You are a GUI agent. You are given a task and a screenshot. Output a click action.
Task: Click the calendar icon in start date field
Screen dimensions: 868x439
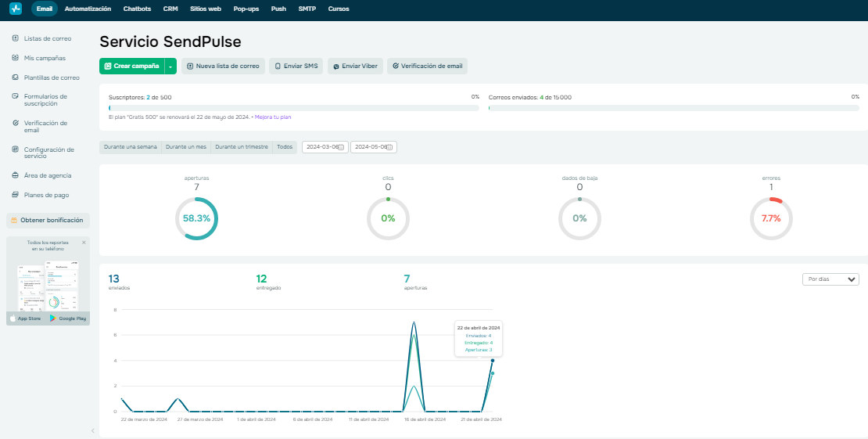pos(341,147)
